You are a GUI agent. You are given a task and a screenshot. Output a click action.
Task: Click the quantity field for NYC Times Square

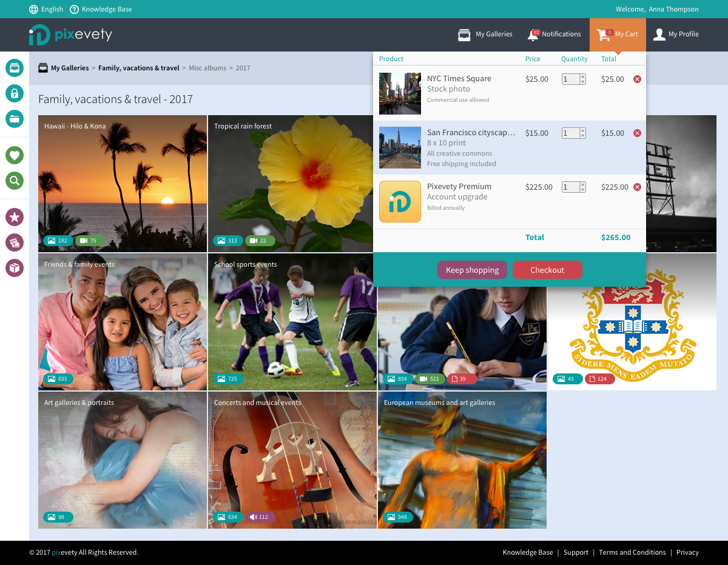click(570, 79)
